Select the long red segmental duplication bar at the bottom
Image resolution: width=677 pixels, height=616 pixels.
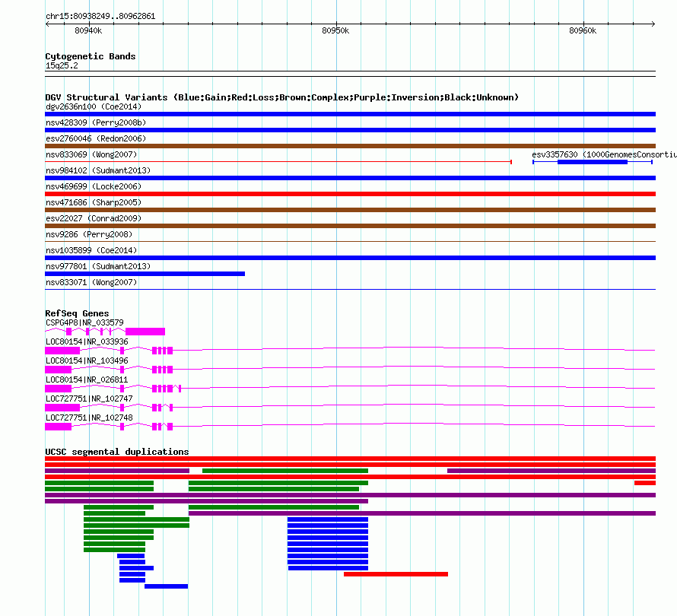(396, 574)
